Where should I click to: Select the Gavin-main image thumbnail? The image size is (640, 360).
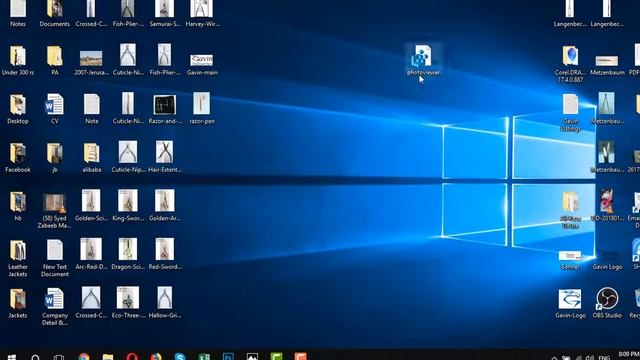[x=202, y=62]
